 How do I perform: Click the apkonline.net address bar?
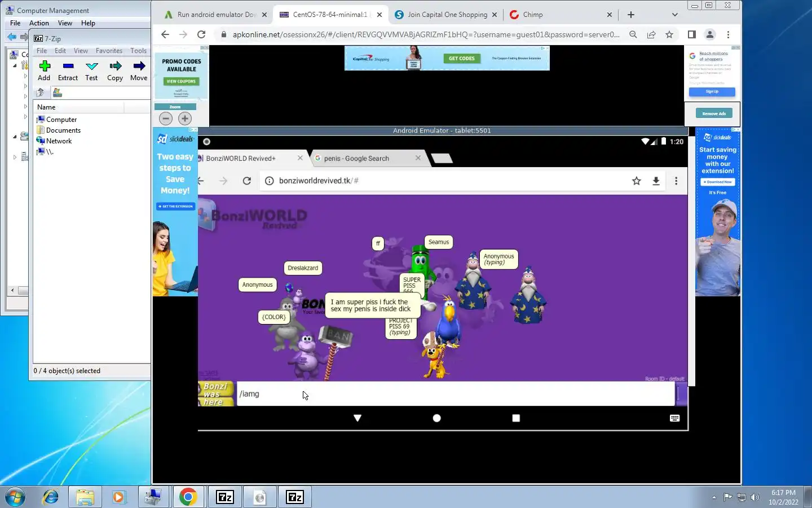(x=426, y=34)
